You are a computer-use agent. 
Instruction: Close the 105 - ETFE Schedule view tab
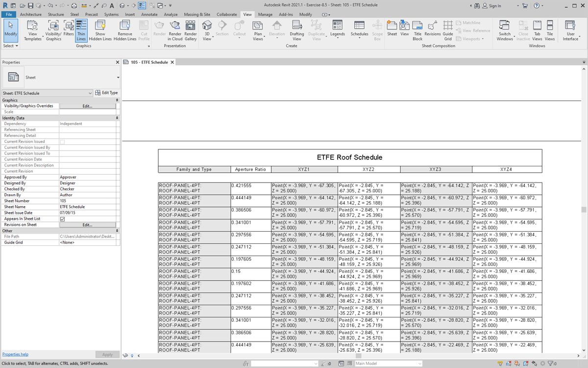point(172,62)
